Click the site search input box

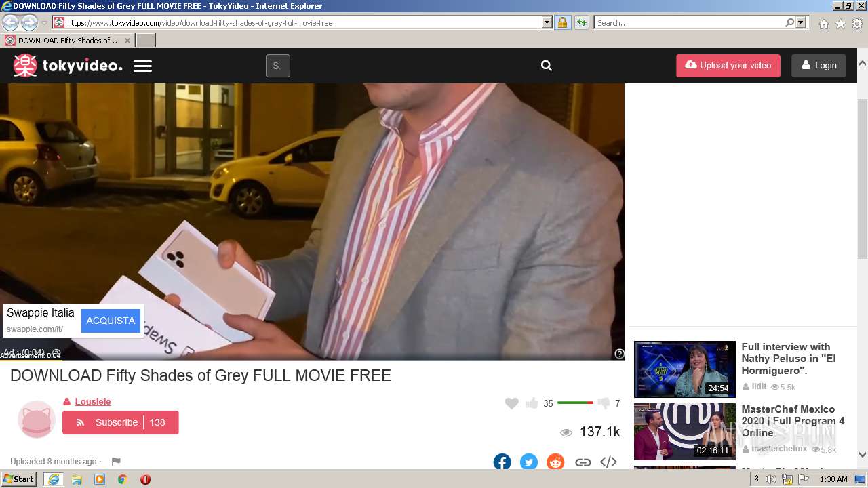(x=277, y=66)
